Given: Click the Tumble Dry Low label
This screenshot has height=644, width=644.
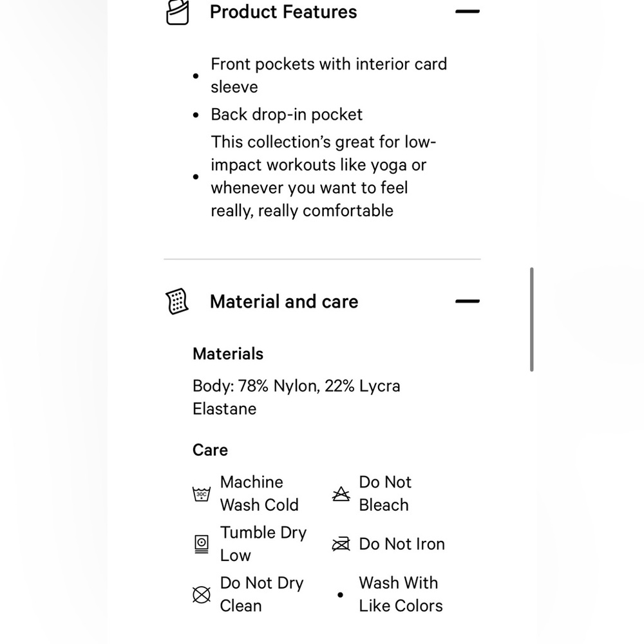Looking at the screenshot, I should (263, 544).
